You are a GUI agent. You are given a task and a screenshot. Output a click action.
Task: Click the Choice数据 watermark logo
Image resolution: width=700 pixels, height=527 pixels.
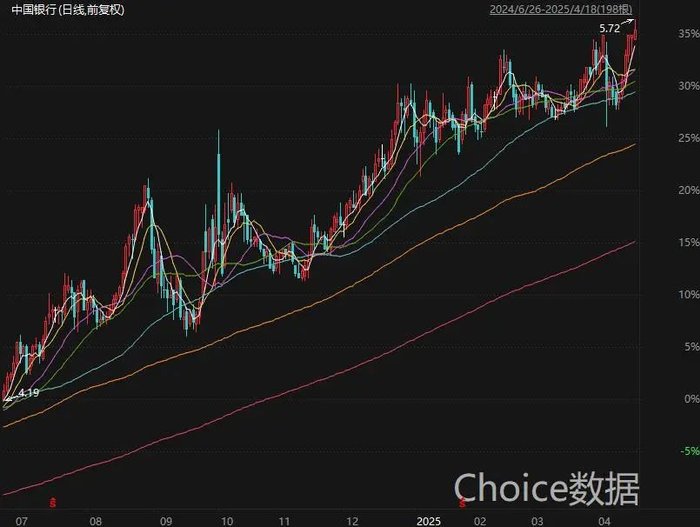tap(546, 489)
